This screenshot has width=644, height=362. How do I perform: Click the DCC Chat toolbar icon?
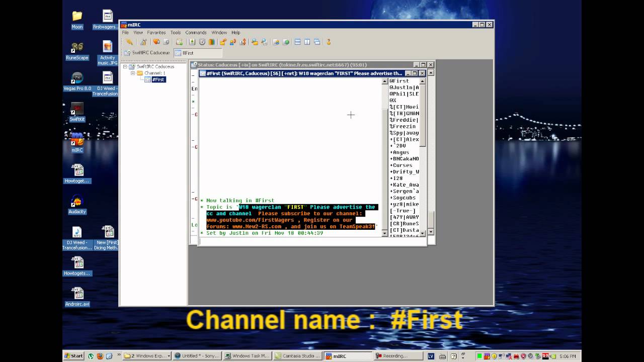point(232,42)
